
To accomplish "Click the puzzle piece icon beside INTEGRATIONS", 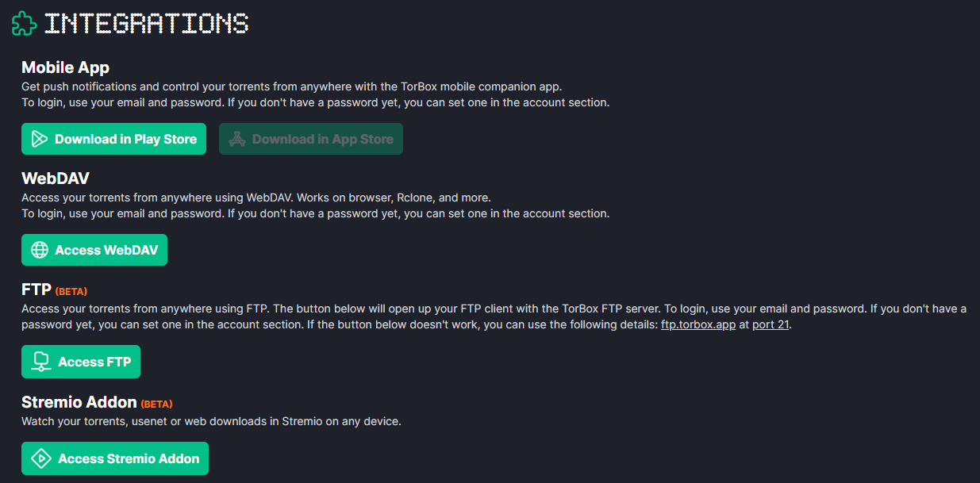I will (x=24, y=23).
